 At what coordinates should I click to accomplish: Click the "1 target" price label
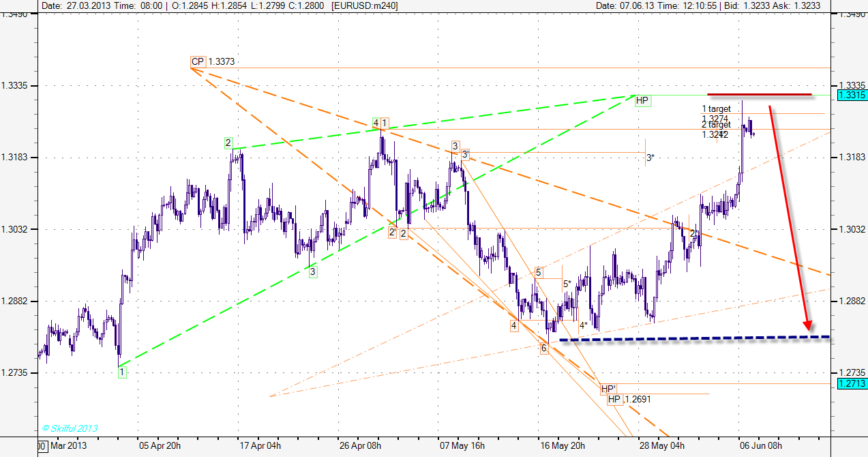click(x=716, y=109)
